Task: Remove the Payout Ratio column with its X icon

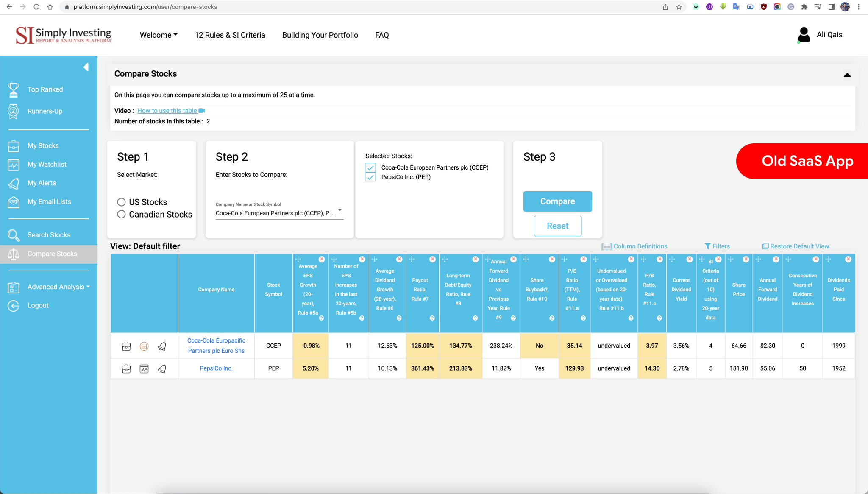Action: [x=432, y=259]
